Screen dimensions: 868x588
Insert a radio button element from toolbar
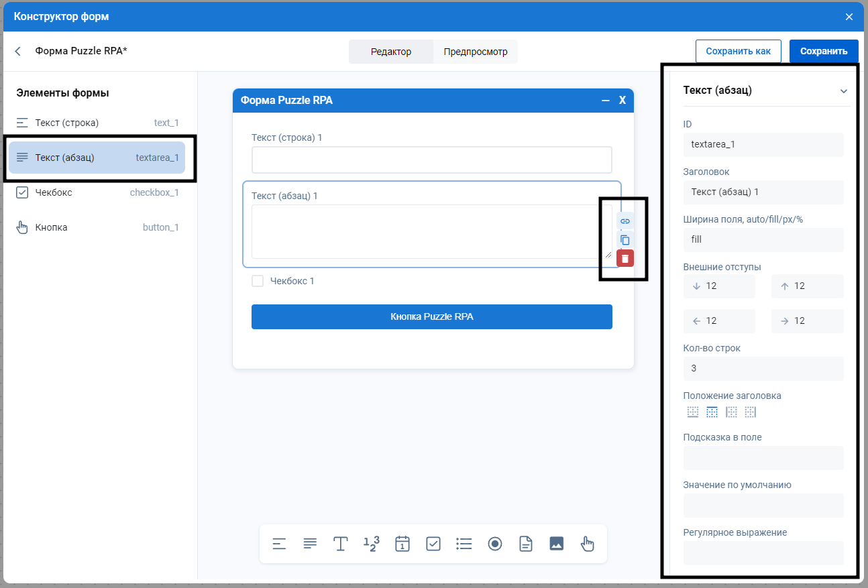click(x=495, y=544)
